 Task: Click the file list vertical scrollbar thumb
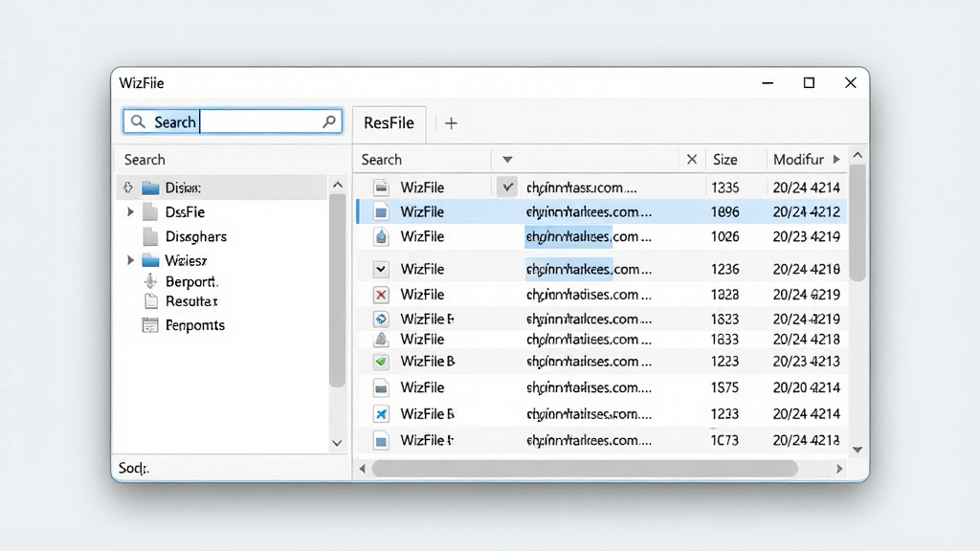(857, 222)
